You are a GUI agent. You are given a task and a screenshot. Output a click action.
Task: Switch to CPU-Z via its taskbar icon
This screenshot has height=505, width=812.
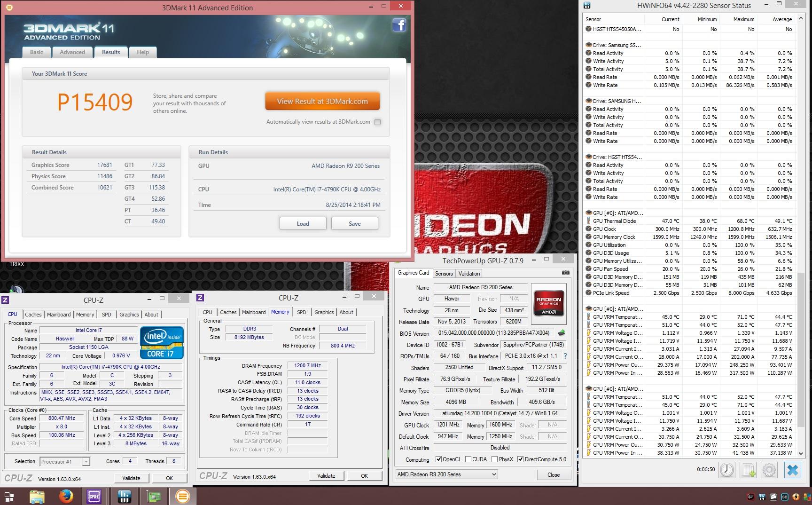tap(94, 497)
